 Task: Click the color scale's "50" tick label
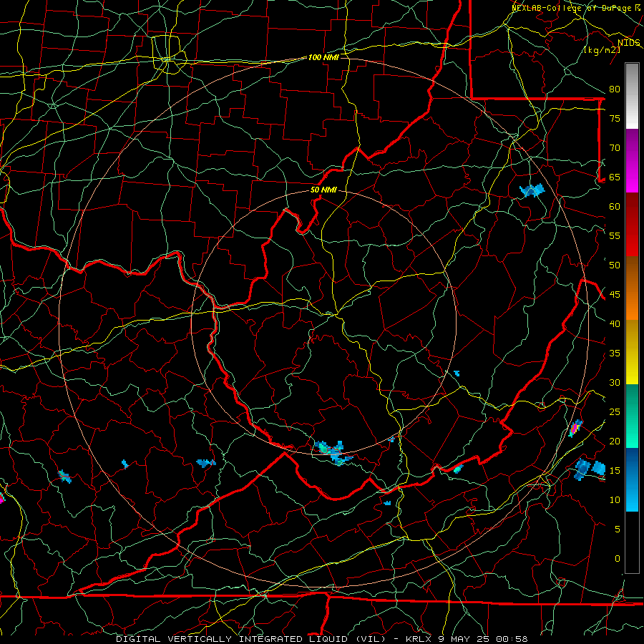tap(615, 265)
